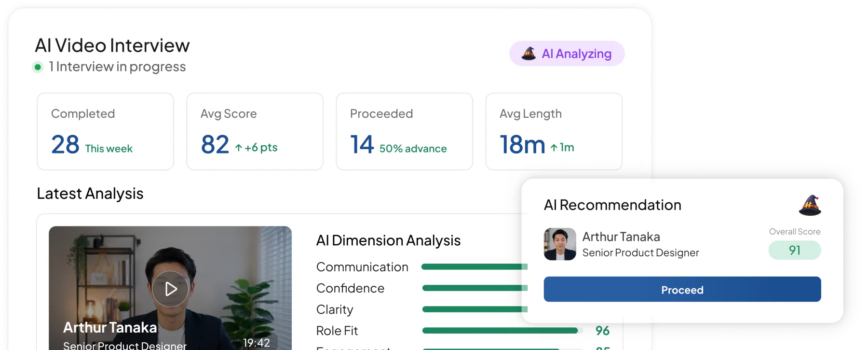Open Arthur Tanaka's avatar in recommendation card
Viewport: 868px width, 350px height.
pos(560,244)
